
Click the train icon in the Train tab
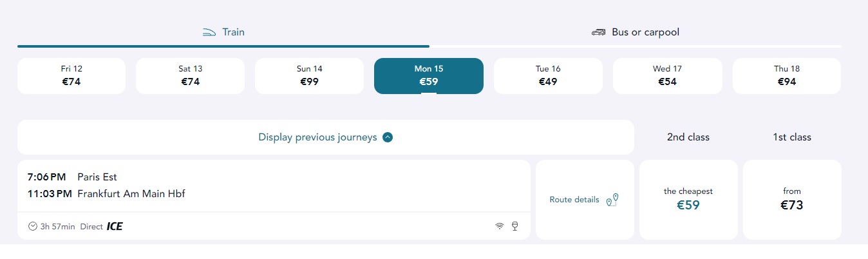pyautogui.click(x=209, y=32)
